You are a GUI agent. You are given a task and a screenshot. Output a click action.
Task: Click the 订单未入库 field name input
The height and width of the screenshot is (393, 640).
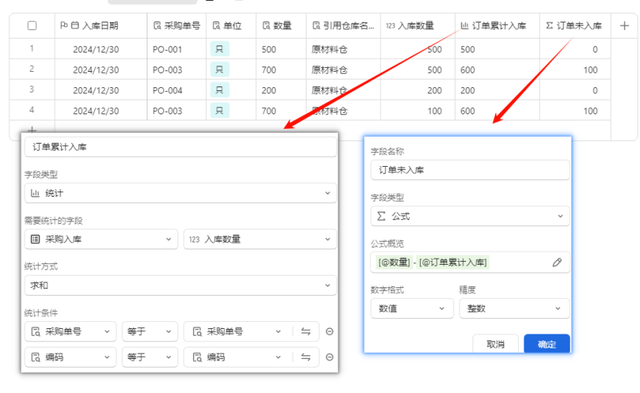pyautogui.click(x=470, y=170)
